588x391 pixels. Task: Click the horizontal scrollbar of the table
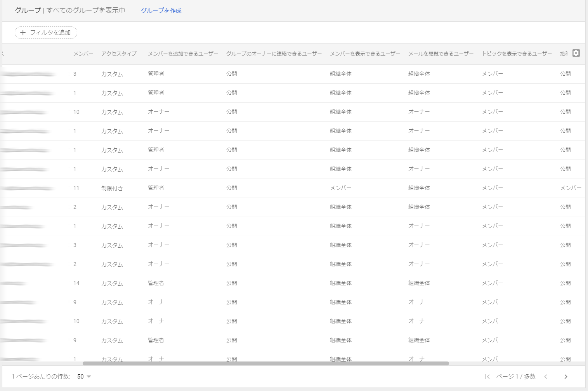(x=265, y=363)
